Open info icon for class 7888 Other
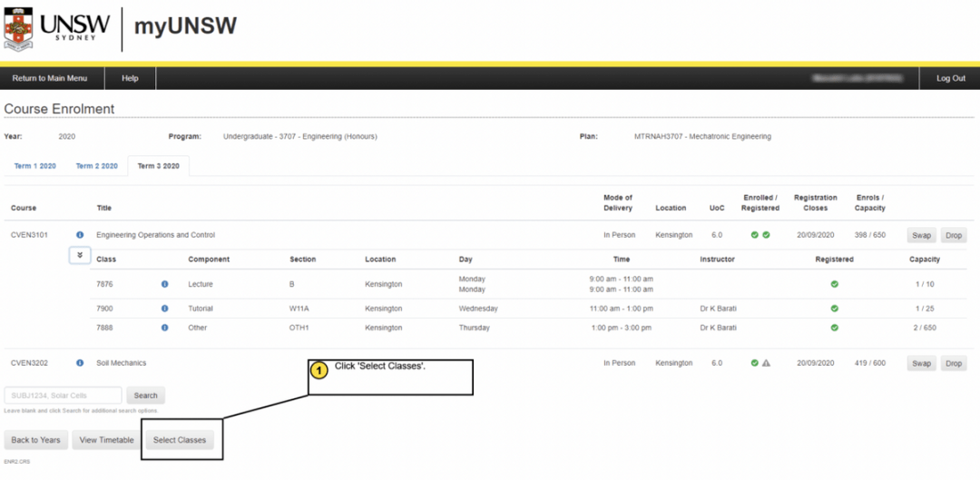 coord(164,328)
